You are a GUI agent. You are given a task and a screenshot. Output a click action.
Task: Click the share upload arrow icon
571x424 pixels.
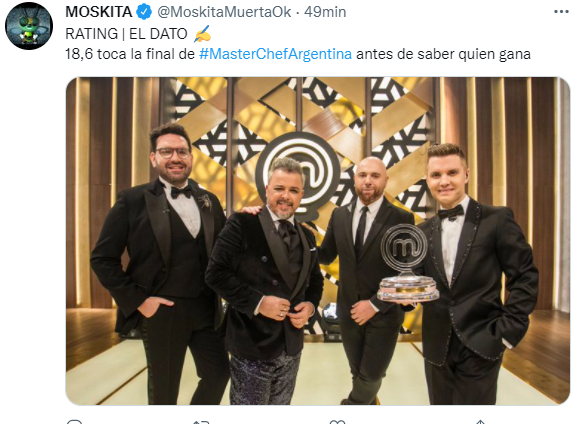click(480, 422)
